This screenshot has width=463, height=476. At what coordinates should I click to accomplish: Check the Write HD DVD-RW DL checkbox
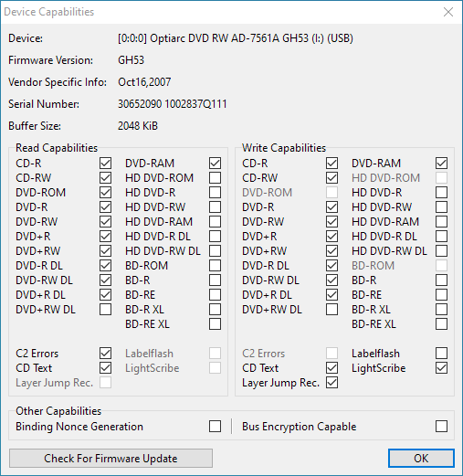[441, 251]
